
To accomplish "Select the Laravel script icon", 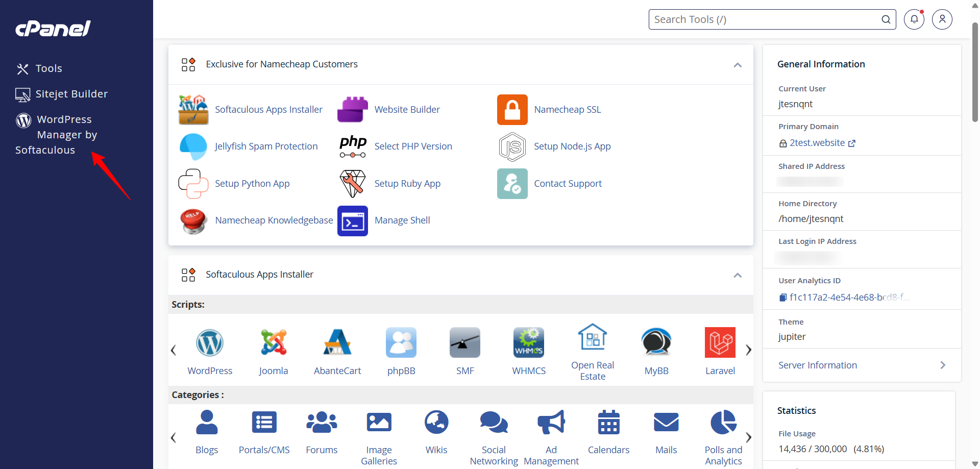I will click(x=720, y=342).
